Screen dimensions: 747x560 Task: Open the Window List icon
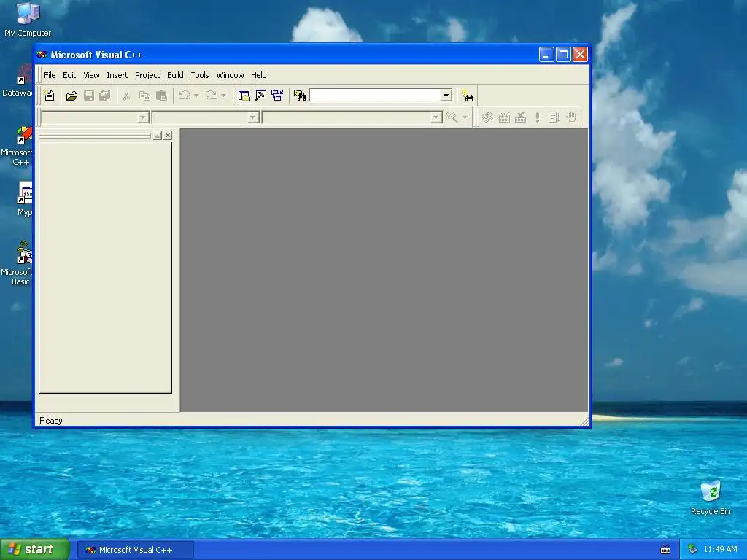277,96
